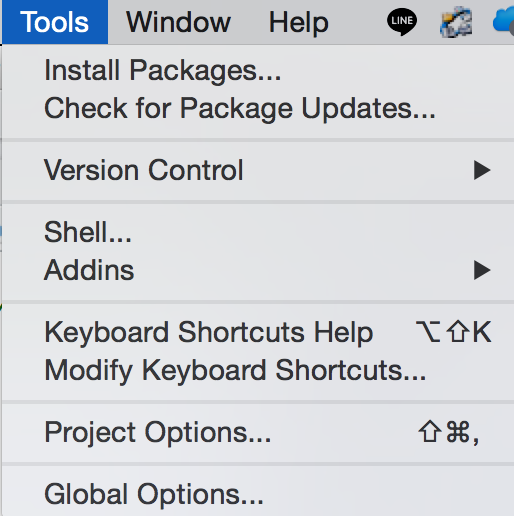Click the blue cloud status icon
Viewport: 514px width, 516px height.
(x=503, y=21)
